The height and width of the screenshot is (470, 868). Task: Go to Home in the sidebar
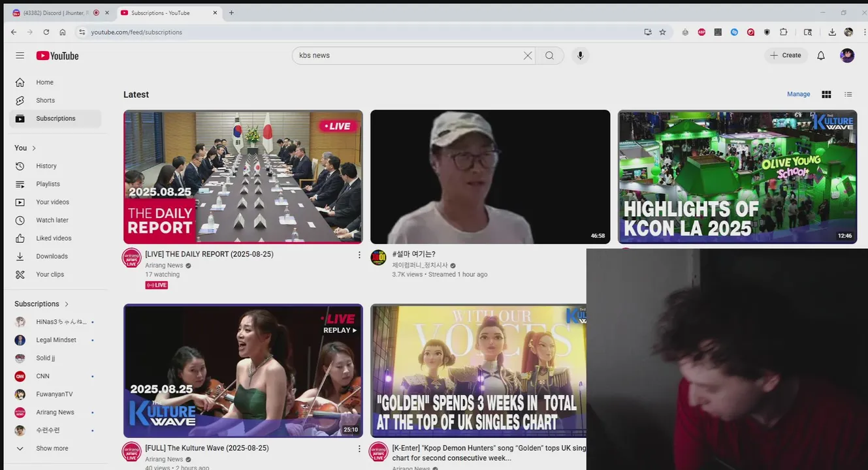(56, 82)
